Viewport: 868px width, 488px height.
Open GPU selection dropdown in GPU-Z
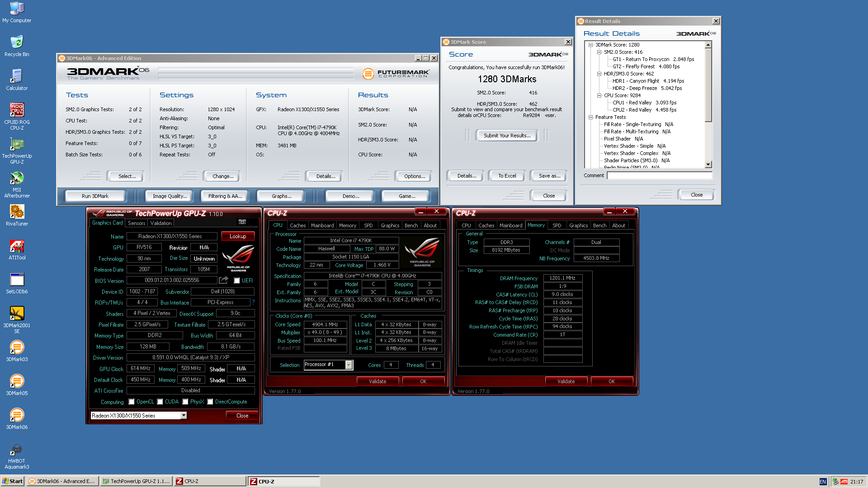click(184, 415)
